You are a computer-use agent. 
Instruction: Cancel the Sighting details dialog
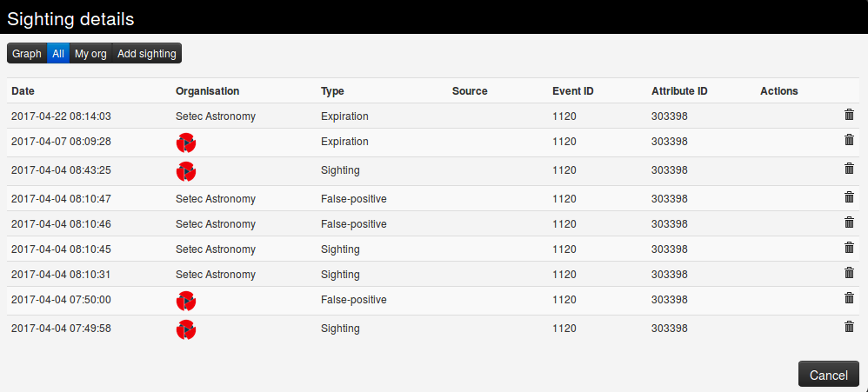[828, 375]
